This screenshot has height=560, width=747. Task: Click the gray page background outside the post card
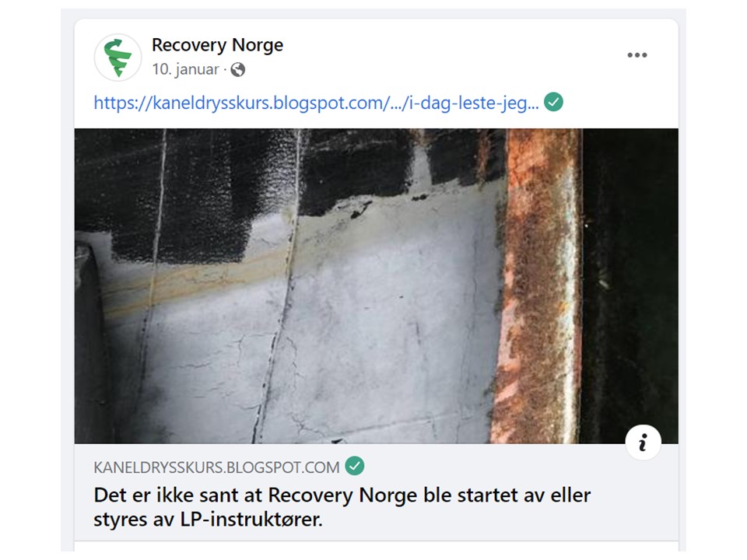[67, 285]
